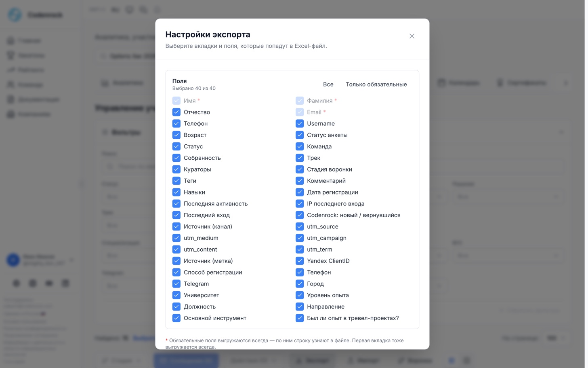Toggle Codenrock: новый / вернувшийся checkbox

(300, 215)
